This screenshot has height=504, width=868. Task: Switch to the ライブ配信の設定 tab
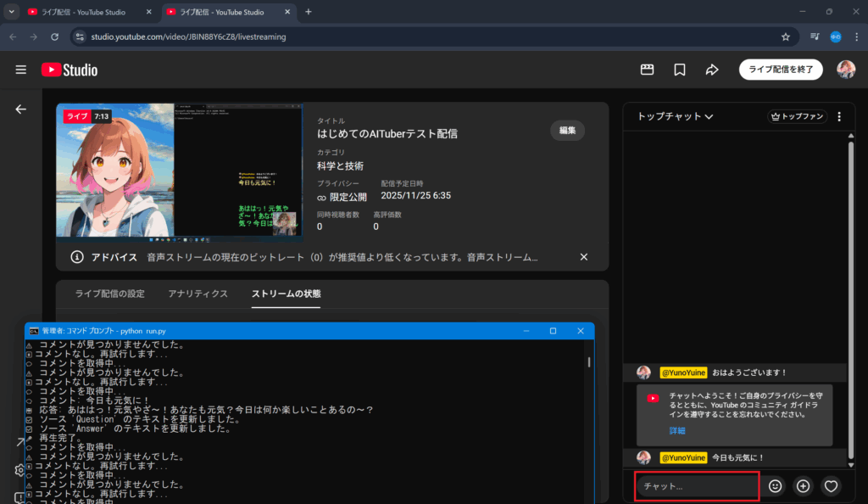110,294
